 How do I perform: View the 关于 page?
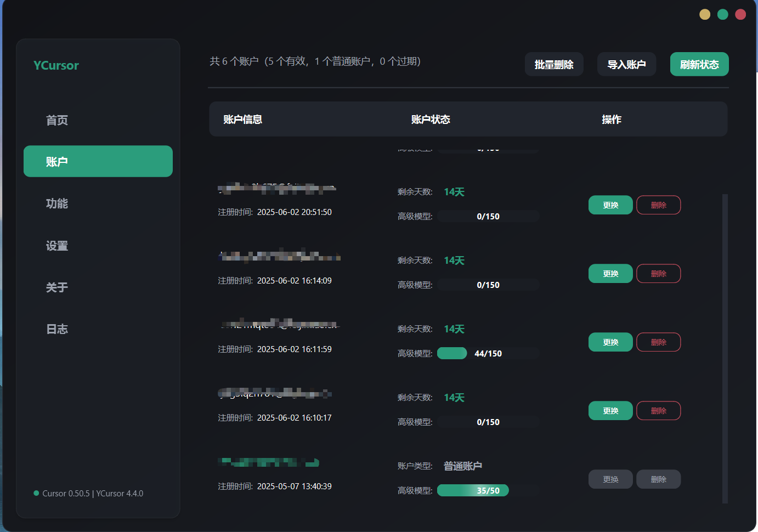56,287
